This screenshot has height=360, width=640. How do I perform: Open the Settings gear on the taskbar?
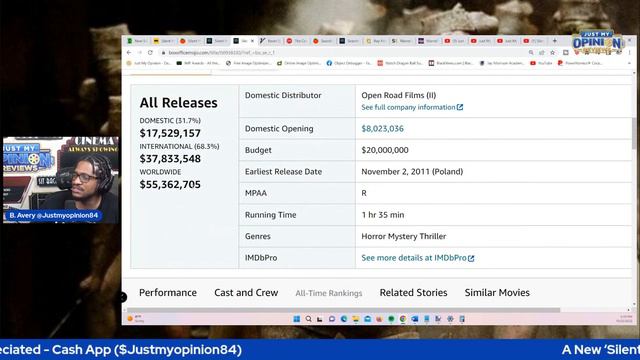tap(450, 319)
